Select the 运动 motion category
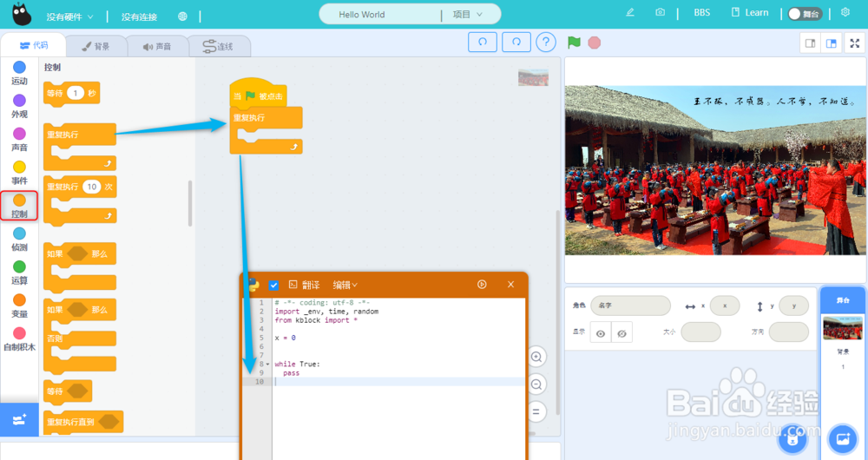 tap(19, 73)
